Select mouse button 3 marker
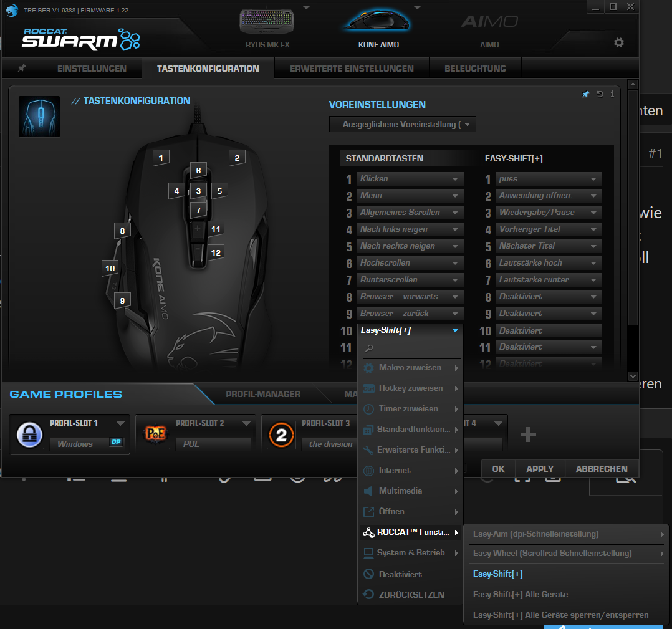 click(x=198, y=191)
